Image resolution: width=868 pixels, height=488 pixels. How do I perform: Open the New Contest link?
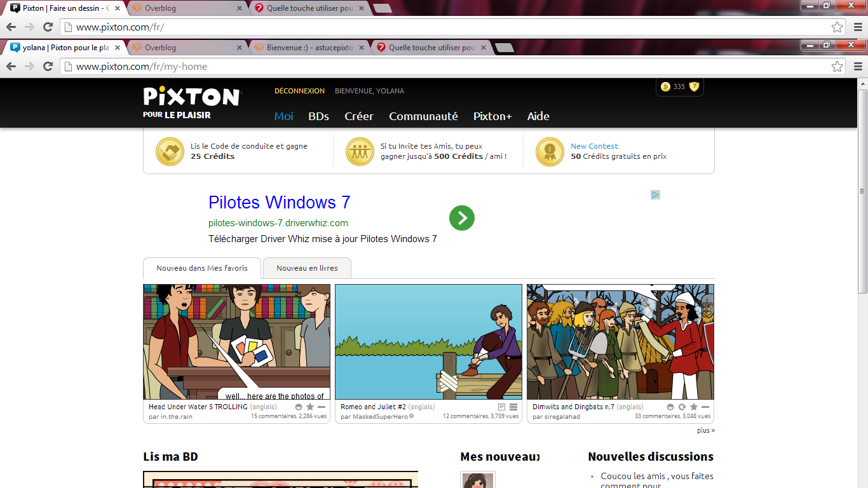coord(594,146)
